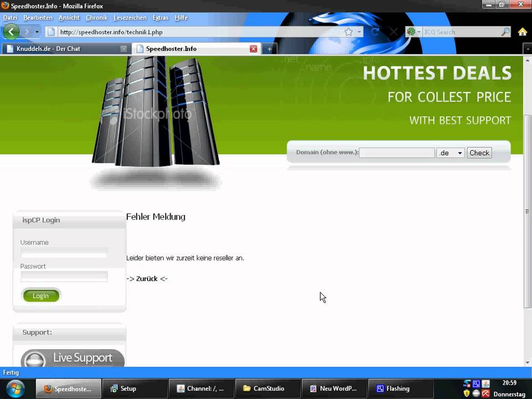
Task: Open the Bearbeiten menu
Action: point(38,18)
